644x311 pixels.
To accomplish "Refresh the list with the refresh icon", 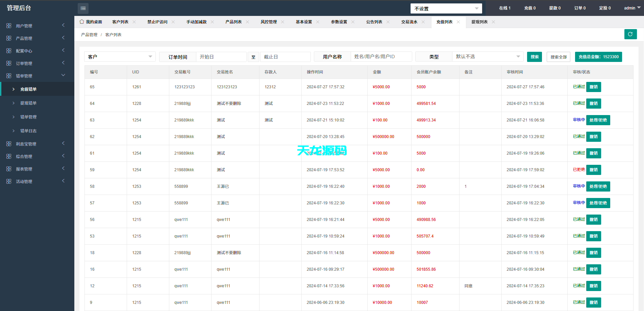I will click(x=630, y=34).
